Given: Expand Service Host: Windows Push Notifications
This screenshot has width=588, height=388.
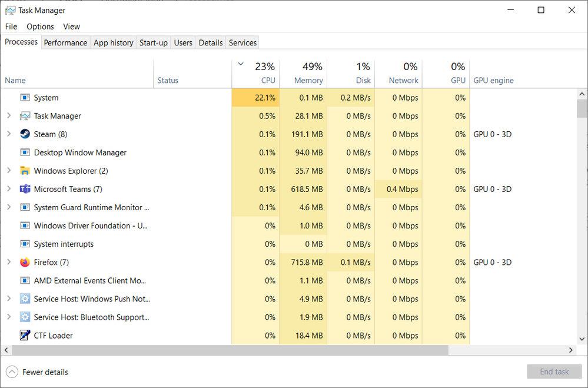Looking at the screenshot, I should [x=9, y=299].
